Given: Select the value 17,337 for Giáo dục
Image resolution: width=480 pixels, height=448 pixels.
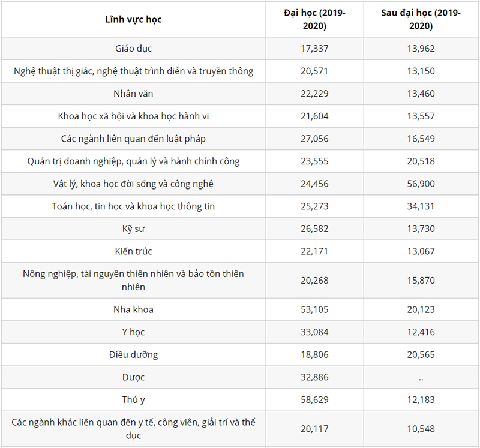Looking at the screenshot, I should pos(314,49).
